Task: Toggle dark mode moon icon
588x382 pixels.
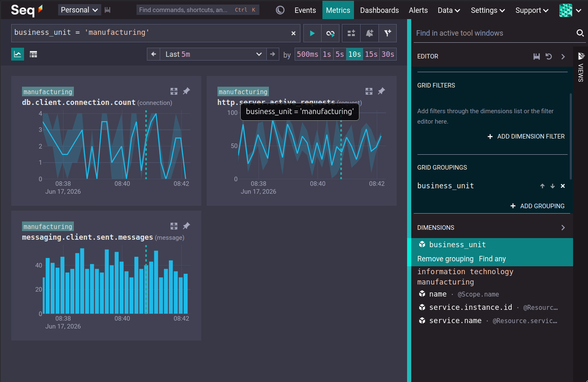Action: click(280, 10)
